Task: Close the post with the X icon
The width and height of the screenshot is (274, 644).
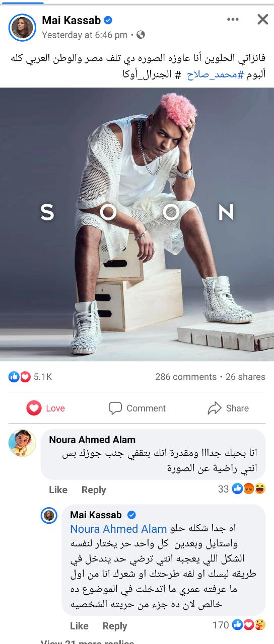Action: (x=262, y=20)
